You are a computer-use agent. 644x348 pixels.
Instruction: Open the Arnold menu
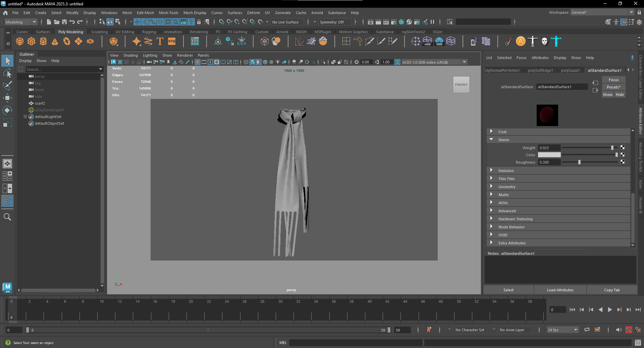[x=317, y=13]
